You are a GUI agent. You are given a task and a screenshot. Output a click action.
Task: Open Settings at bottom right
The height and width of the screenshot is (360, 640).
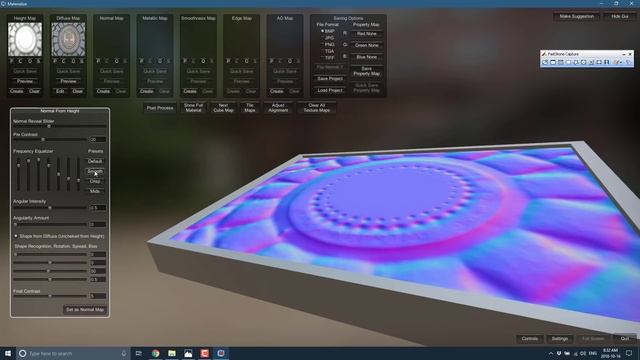coord(560,339)
